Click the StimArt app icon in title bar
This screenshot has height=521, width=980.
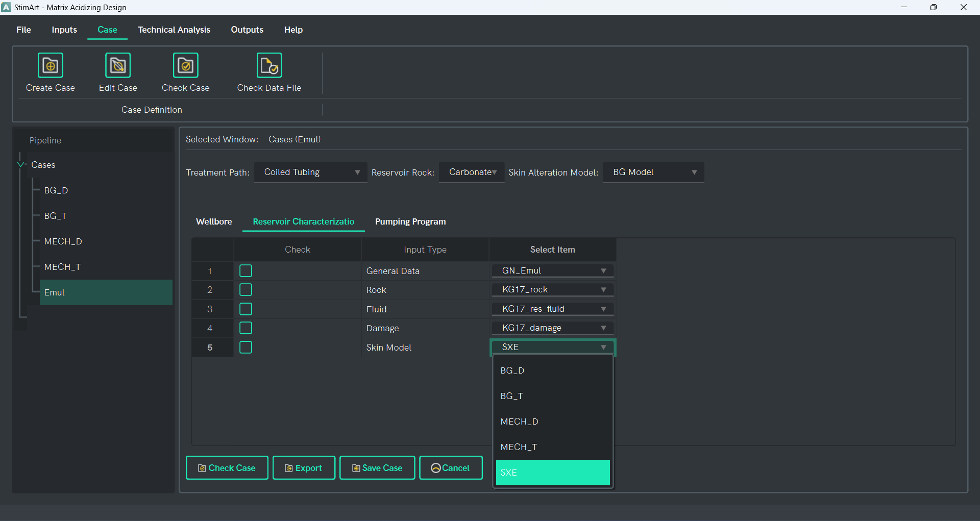(x=6, y=7)
